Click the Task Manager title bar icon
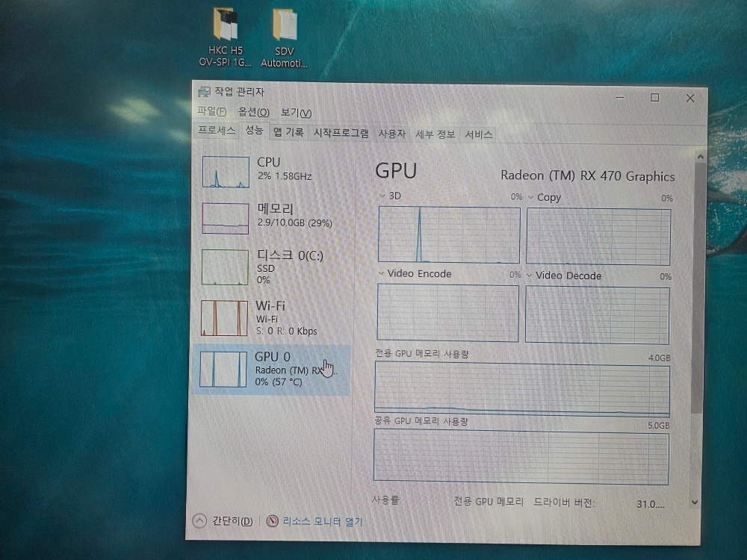Screen dimensions: 747x560 (204, 91)
